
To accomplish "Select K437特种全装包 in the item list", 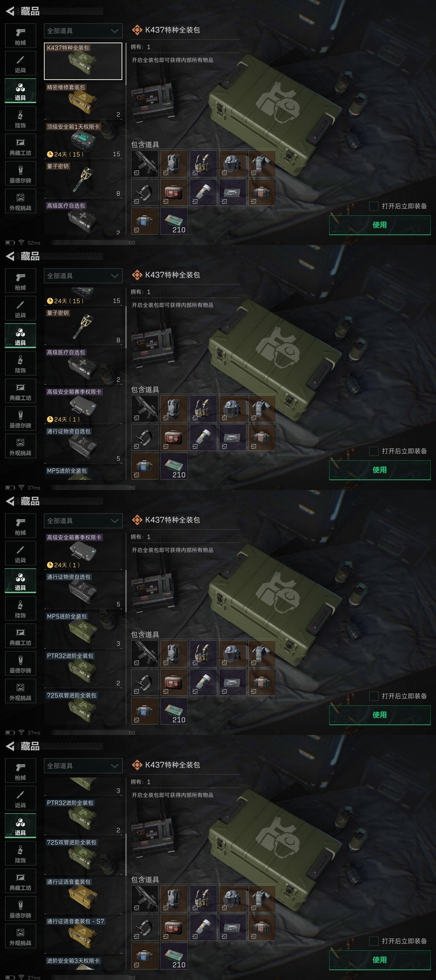I will click(x=83, y=61).
